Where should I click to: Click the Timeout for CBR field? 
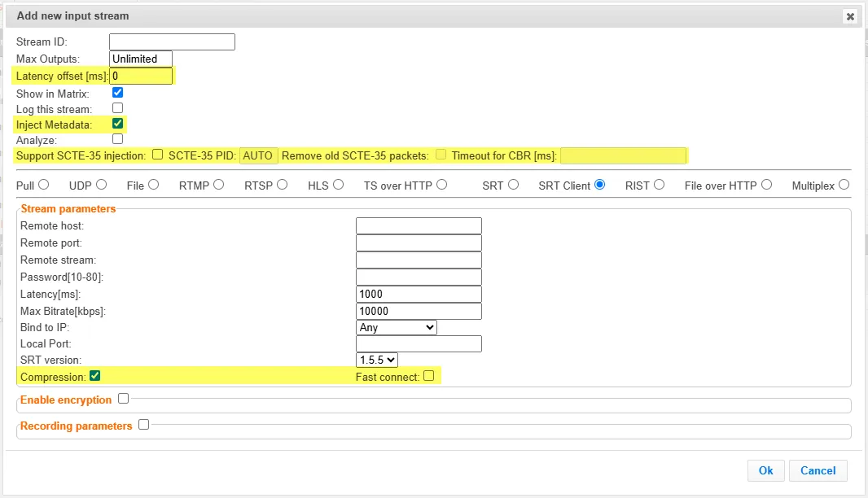(x=624, y=156)
